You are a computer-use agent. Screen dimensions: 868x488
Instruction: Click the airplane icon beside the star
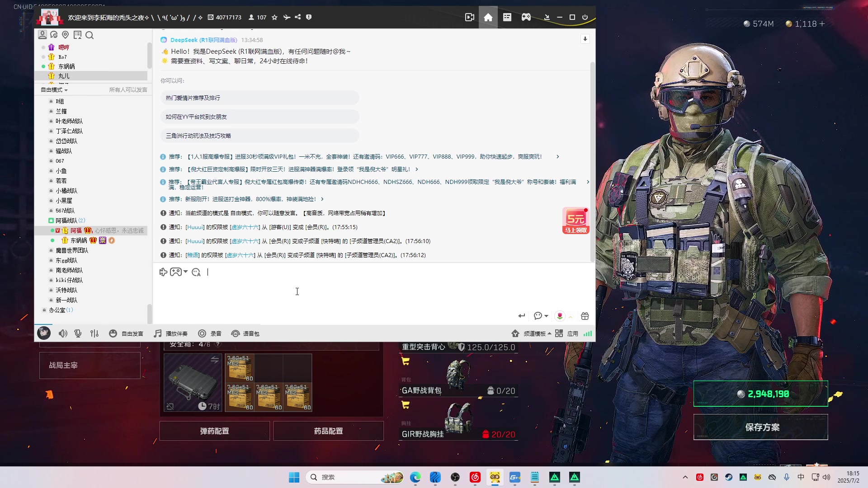(287, 17)
